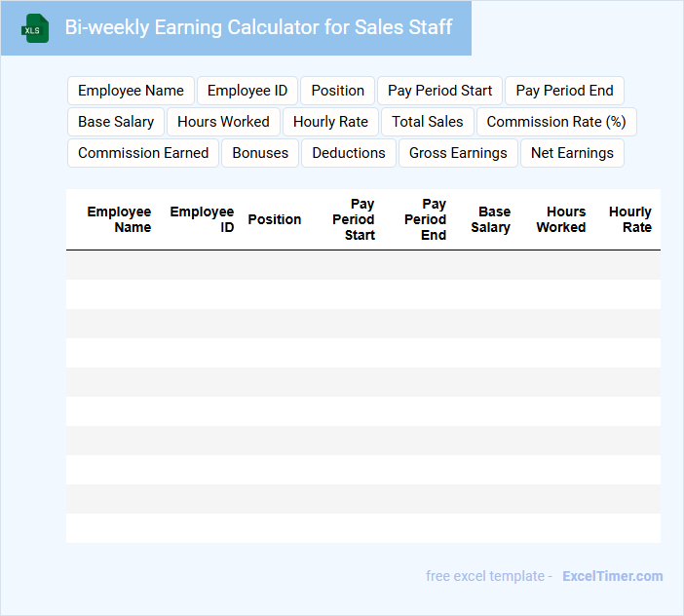Click the Gross Earnings tag
The height and width of the screenshot is (616, 684).
(458, 153)
